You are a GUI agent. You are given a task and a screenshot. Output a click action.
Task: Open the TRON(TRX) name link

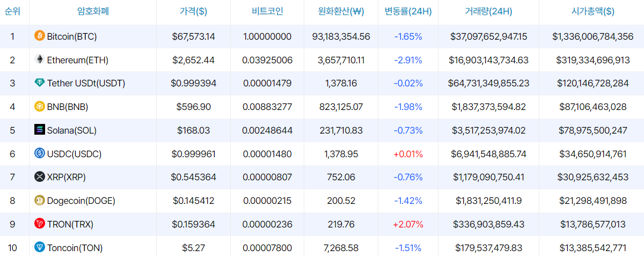pos(71,224)
